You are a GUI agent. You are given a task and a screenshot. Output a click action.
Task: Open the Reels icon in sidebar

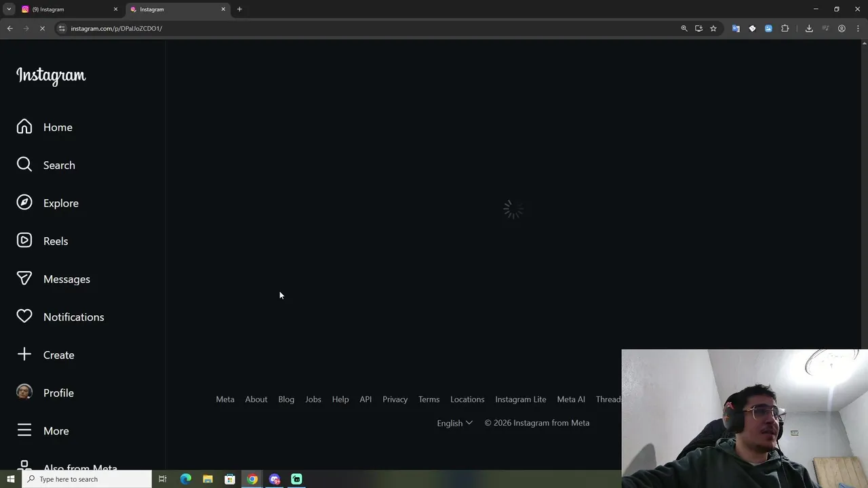coord(24,241)
